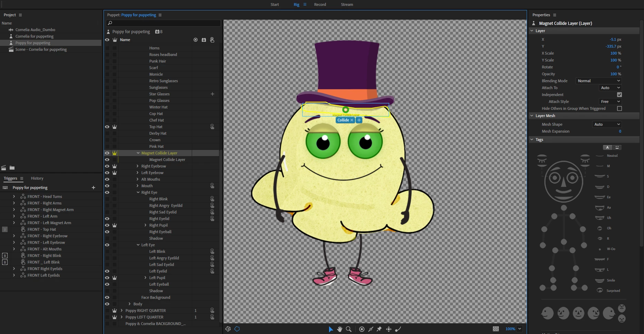
Task: Hide the Top Hat layer
Action: [107, 127]
